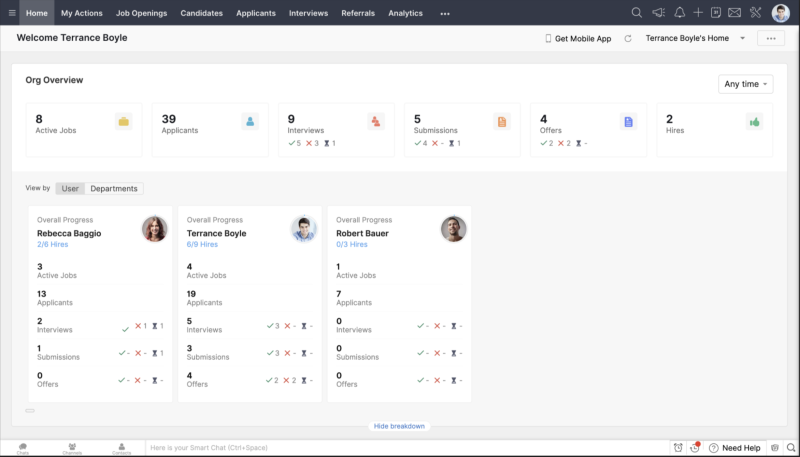Click the Hires thumbs-up icon
The height and width of the screenshot is (457, 800).
pos(754,121)
